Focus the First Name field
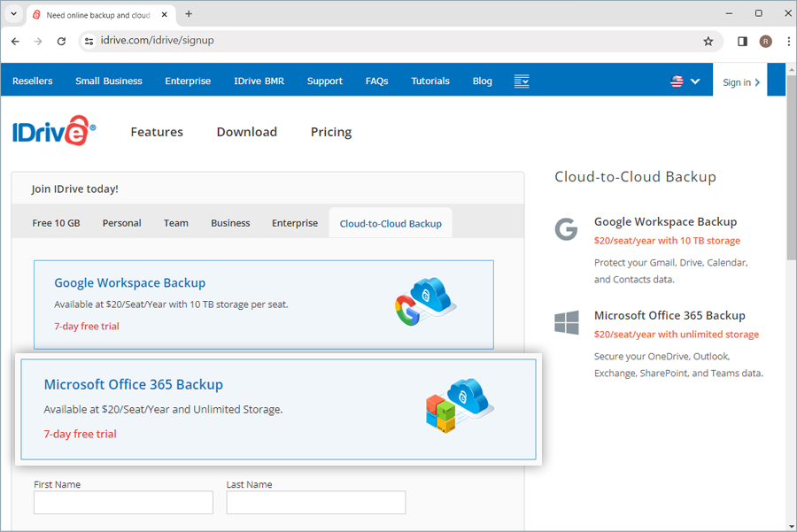The image size is (797, 532). [x=123, y=502]
